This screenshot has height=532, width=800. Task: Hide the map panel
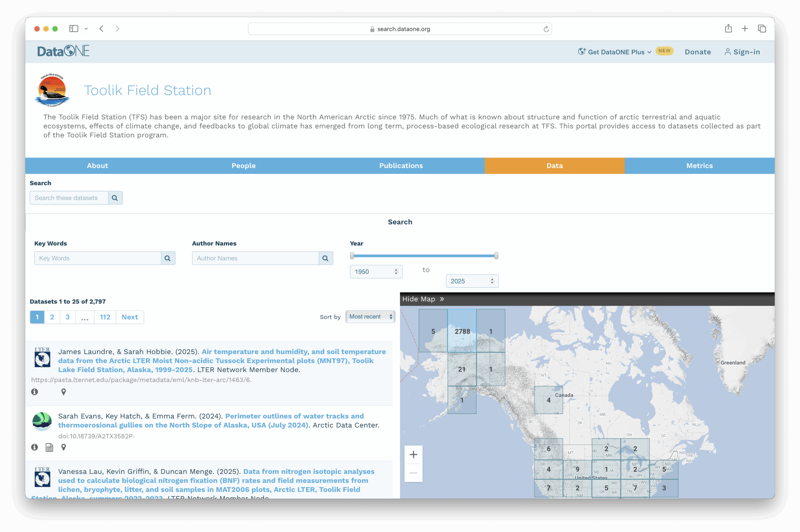(x=423, y=299)
